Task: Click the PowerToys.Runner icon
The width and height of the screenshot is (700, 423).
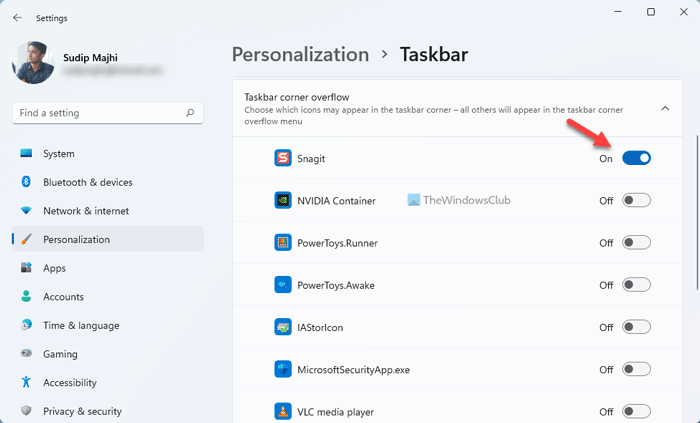Action: click(283, 243)
